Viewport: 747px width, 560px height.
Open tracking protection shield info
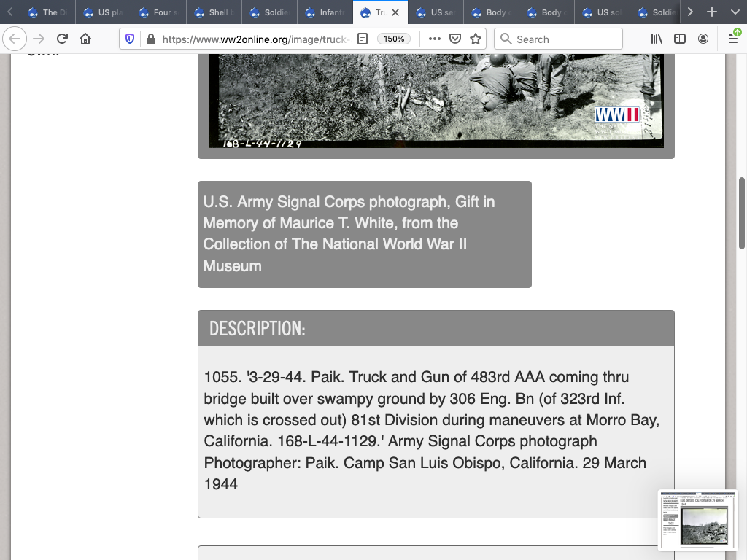tap(130, 39)
